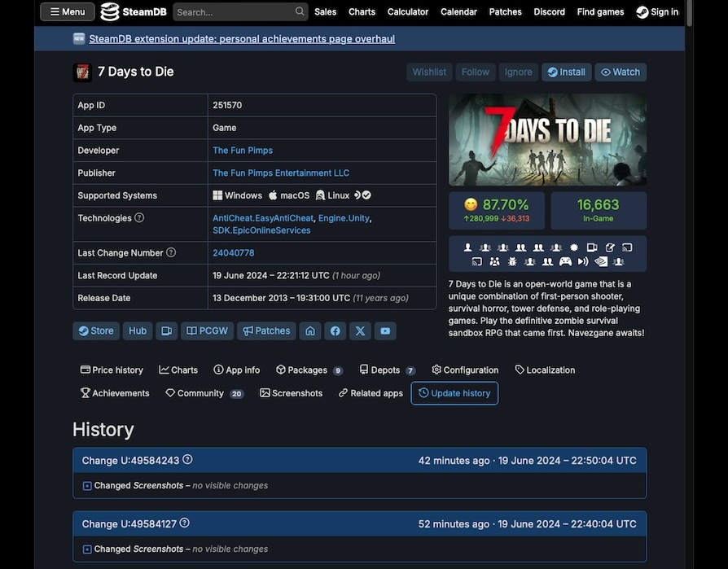Open the Facebook icon for 7 Days to Die

pos(335,330)
